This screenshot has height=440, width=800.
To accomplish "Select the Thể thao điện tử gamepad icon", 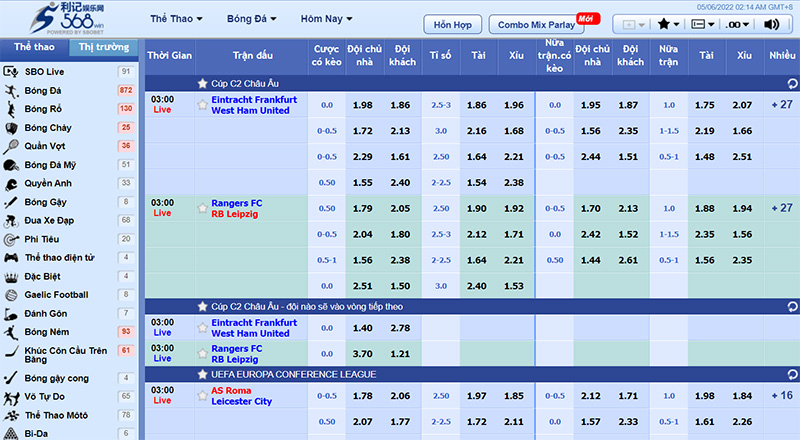I will pos(11,258).
